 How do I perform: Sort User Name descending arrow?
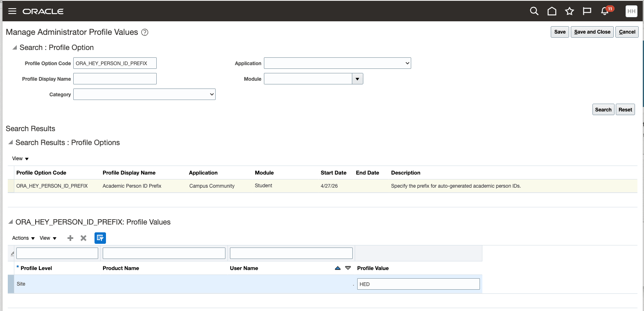348,268
